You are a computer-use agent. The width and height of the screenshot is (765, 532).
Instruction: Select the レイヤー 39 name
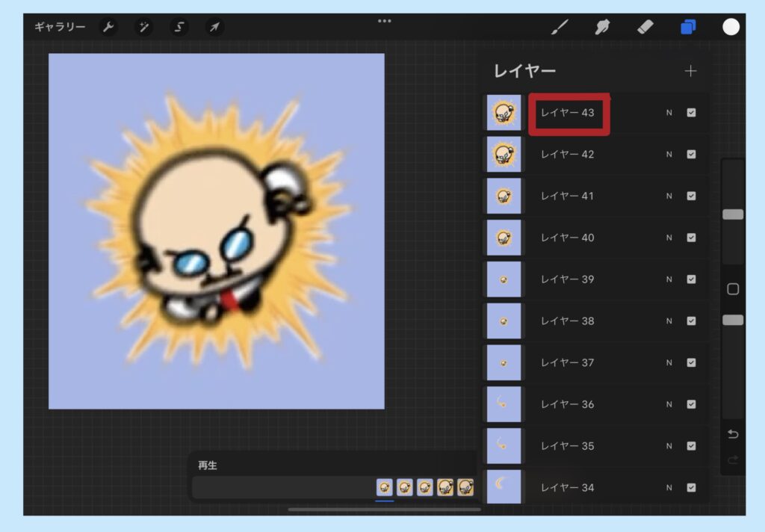coord(568,279)
